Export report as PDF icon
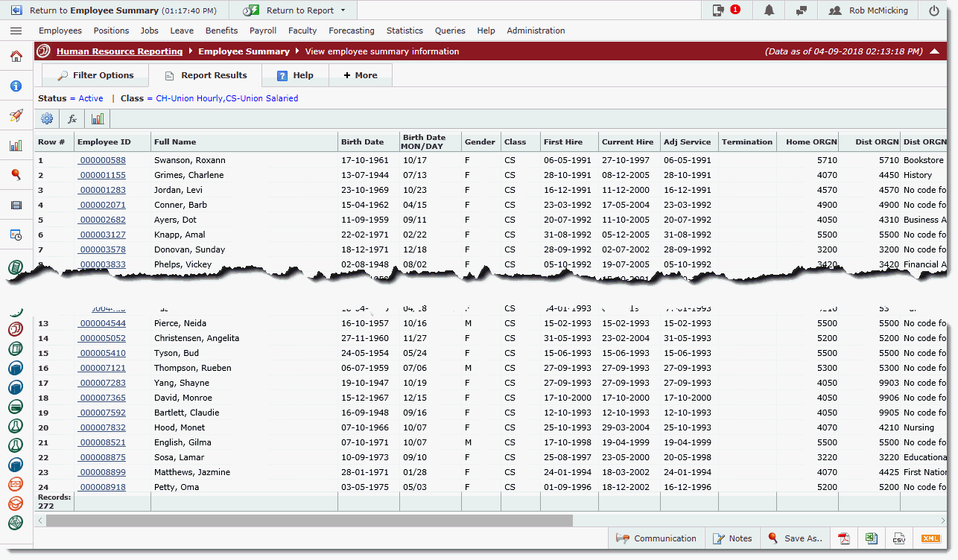Viewport: 958px width, 560px height. coord(845,538)
